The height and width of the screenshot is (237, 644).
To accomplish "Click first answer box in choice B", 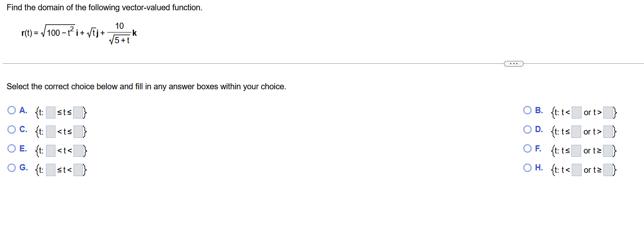I will pyautogui.click(x=577, y=112).
